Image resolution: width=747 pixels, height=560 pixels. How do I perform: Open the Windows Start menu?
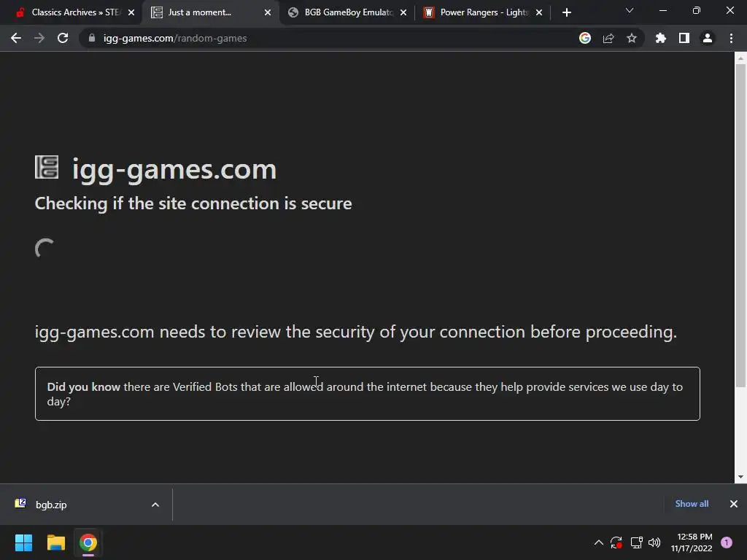coord(23,542)
